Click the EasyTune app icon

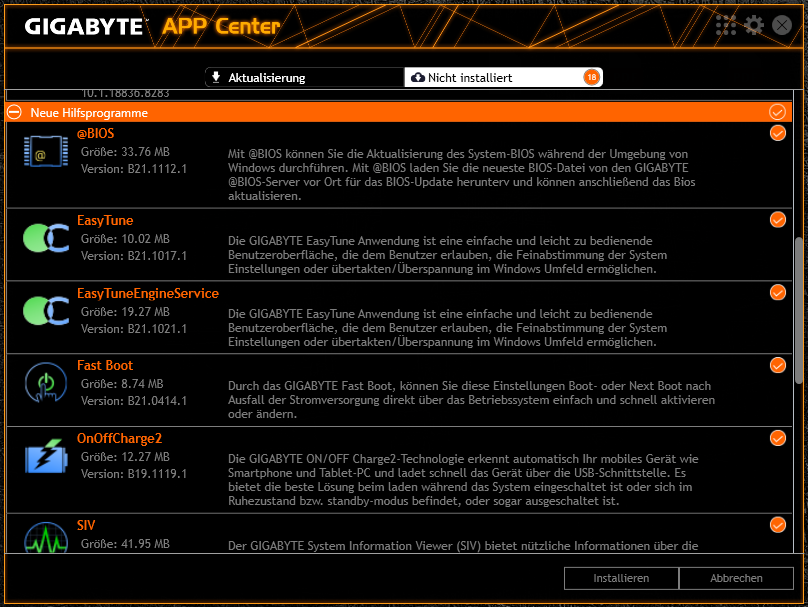[x=46, y=238]
